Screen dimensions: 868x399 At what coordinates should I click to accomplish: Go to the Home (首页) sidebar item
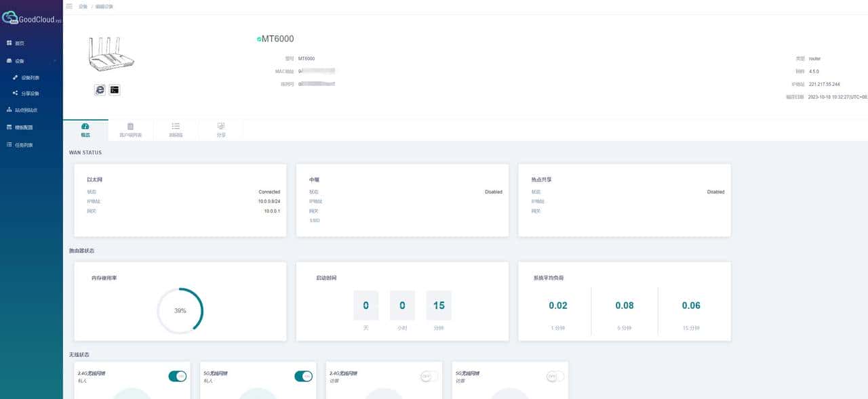pyautogui.click(x=20, y=43)
